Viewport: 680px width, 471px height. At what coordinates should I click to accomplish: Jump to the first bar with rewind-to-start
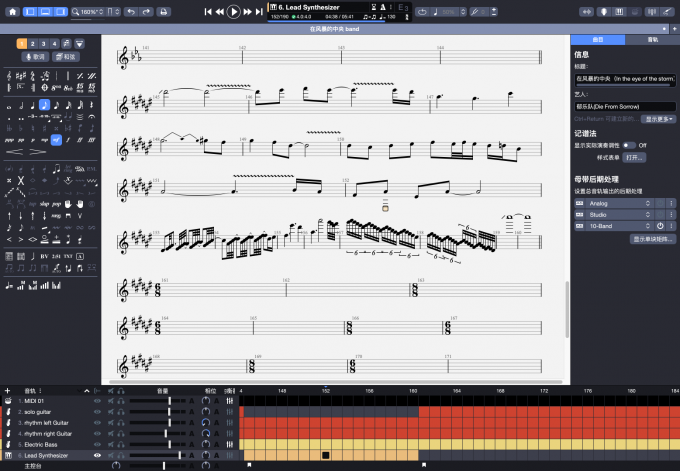tap(208, 11)
